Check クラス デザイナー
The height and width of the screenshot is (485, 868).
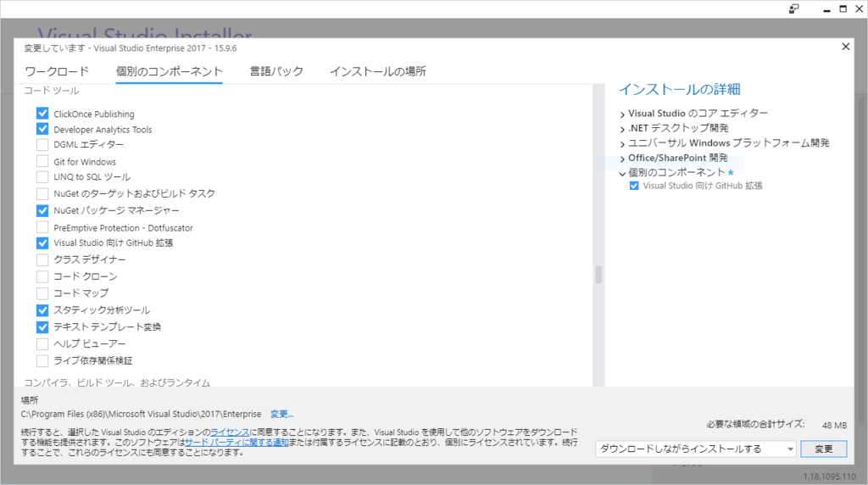42,259
